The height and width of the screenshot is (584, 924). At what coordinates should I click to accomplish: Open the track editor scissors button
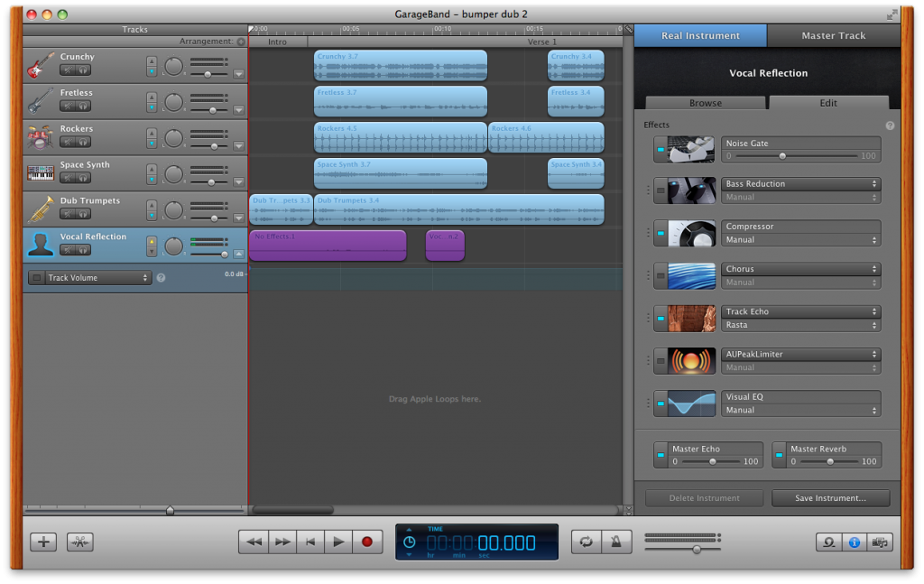click(80, 542)
